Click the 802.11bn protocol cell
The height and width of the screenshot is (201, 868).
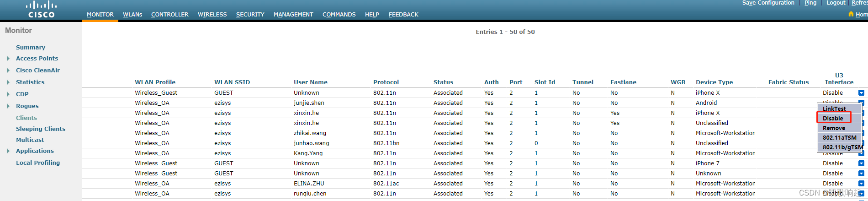[386, 143]
